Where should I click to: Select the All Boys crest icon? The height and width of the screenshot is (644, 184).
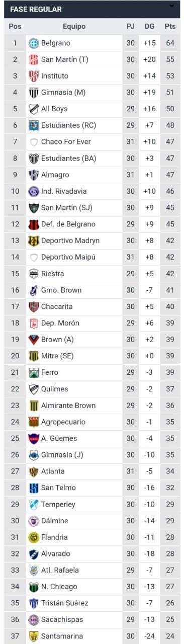tap(34, 109)
